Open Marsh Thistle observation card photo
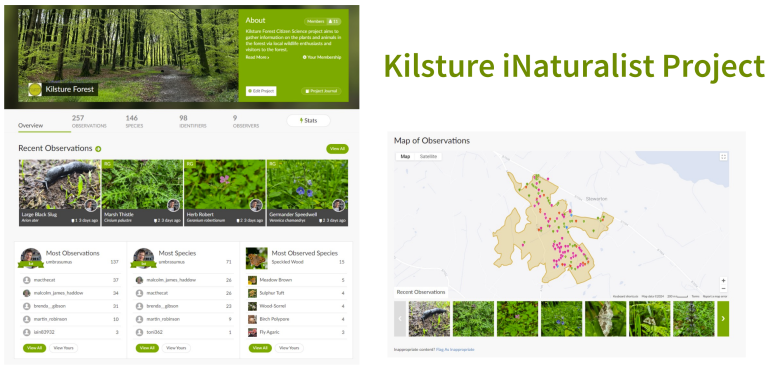 [143, 184]
